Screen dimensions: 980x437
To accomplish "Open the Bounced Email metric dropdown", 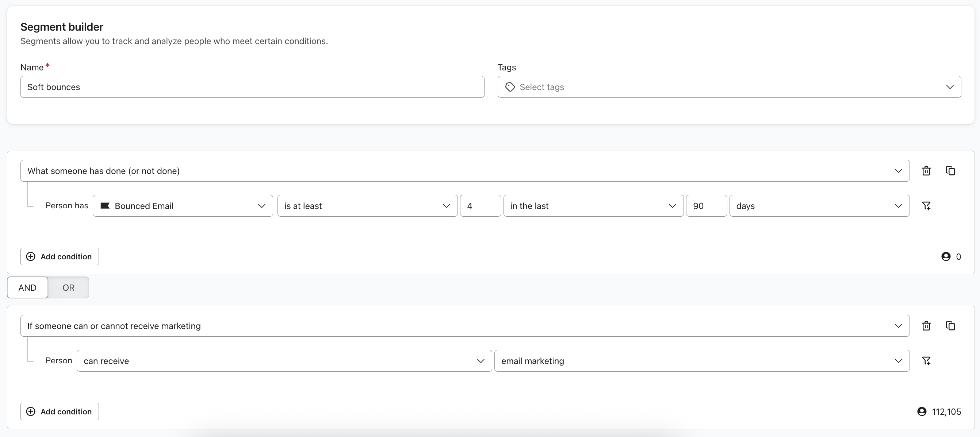I will 183,206.
